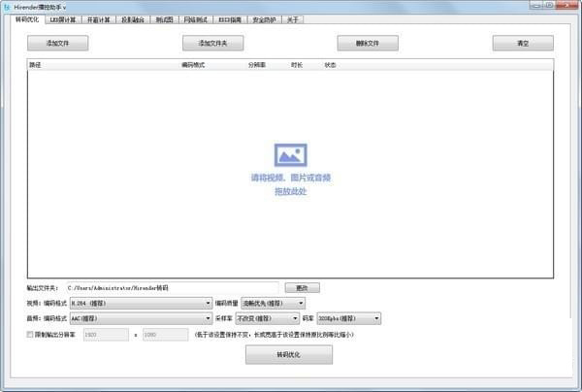This screenshot has height=392, width=582.
Task: Open the 编码质量 dropdown
Action: tap(274, 304)
